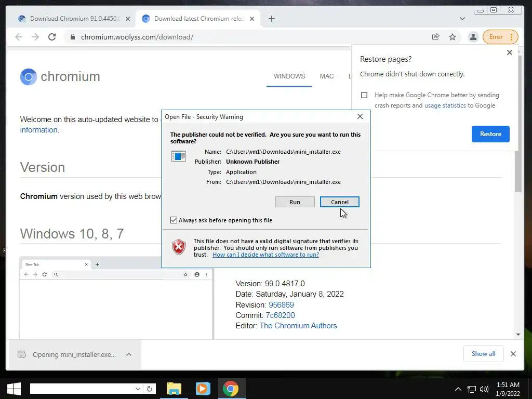Open the taskbar clock and date
The image size is (532, 399).
click(x=508, y=389)
